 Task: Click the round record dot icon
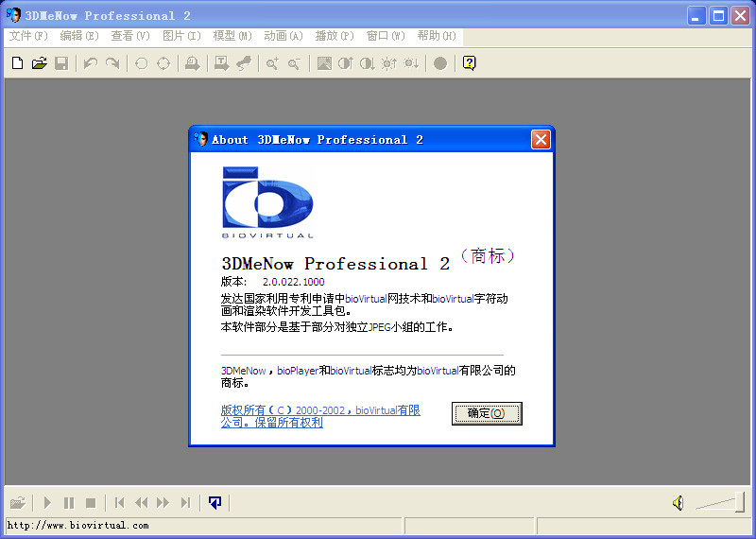pos(440,63)
